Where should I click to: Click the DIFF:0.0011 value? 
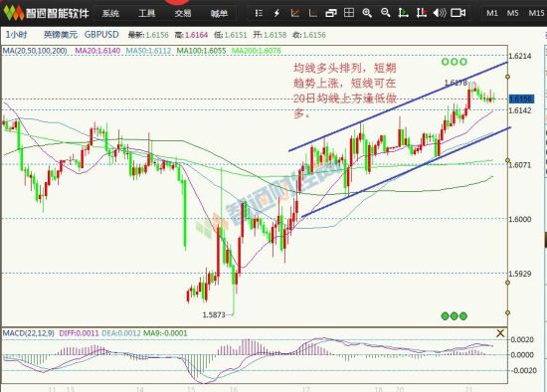pos(79,333)
